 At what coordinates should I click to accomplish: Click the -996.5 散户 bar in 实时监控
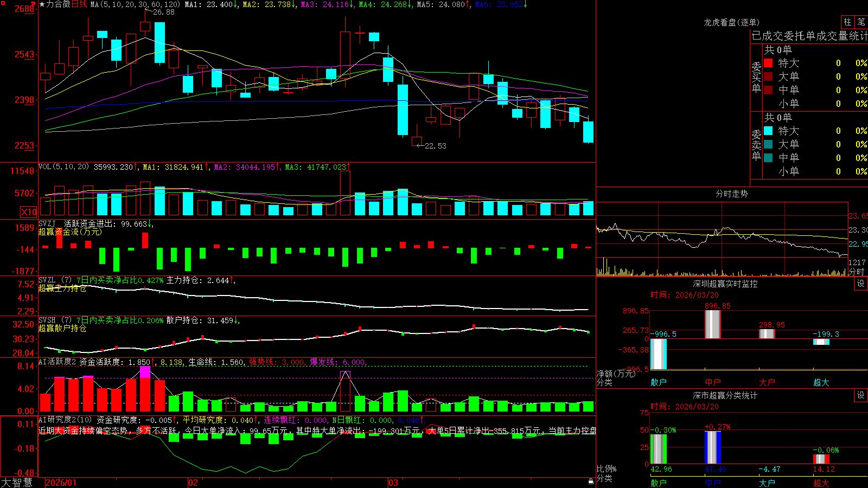(659, 354)
